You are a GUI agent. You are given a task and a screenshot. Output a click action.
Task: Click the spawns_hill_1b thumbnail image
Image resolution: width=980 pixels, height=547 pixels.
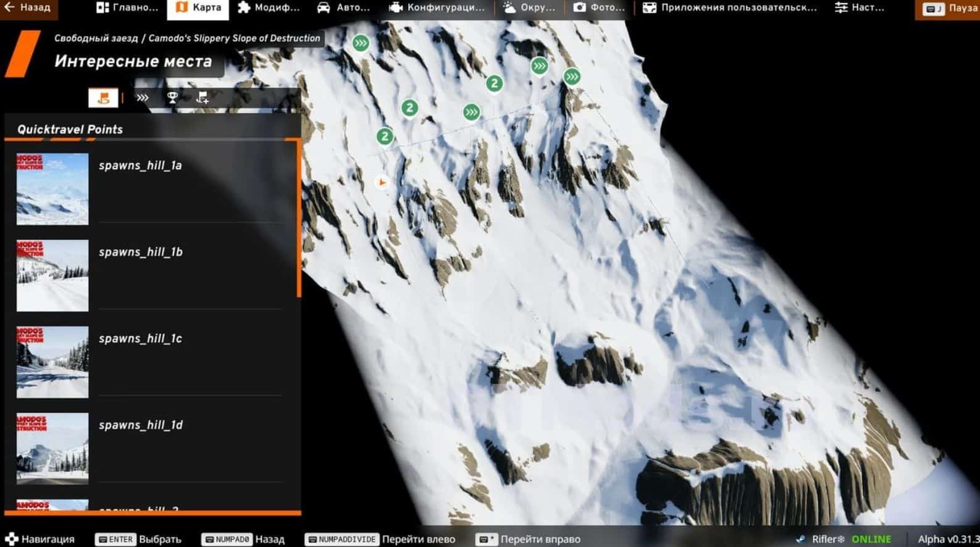click(52, 276)
